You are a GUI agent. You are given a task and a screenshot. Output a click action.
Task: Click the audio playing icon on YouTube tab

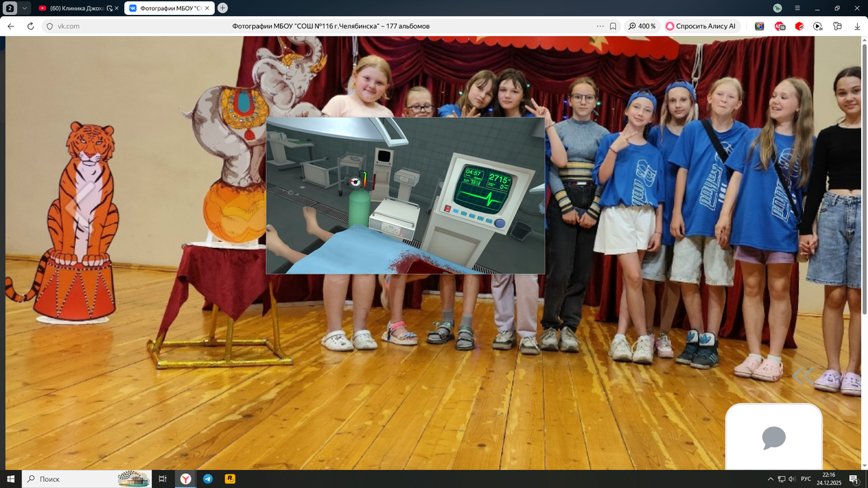[109, 8]
